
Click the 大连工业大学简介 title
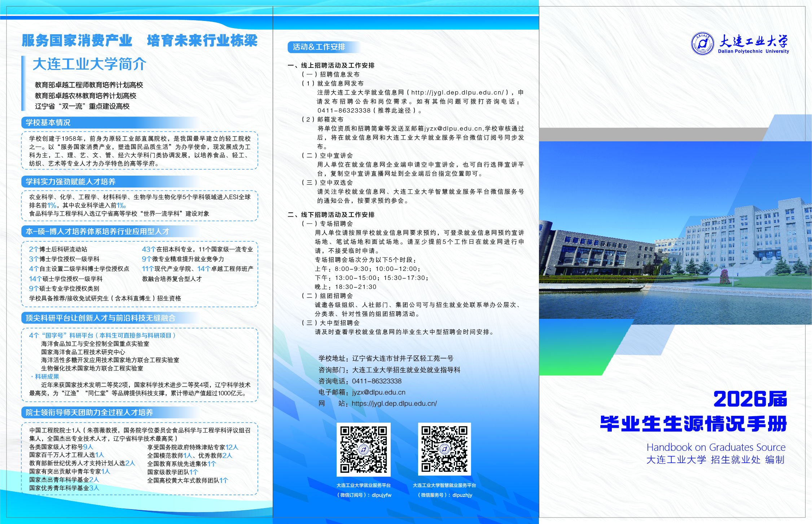point(89,64)
